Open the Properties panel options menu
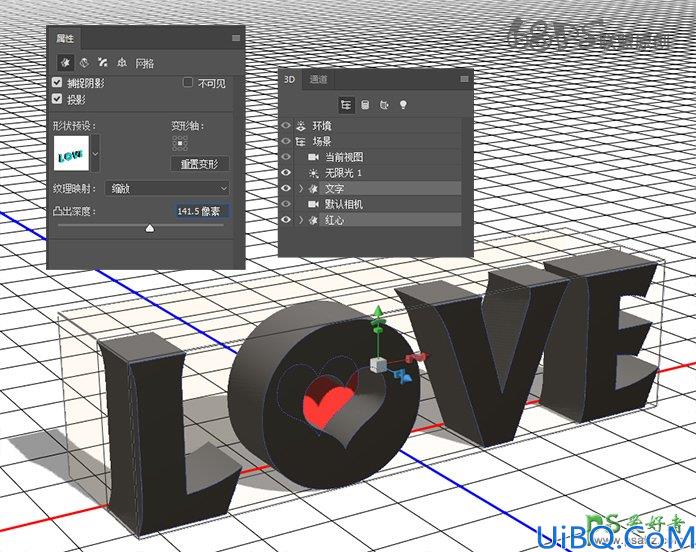The image size is (696, 552). pos(236,38)
